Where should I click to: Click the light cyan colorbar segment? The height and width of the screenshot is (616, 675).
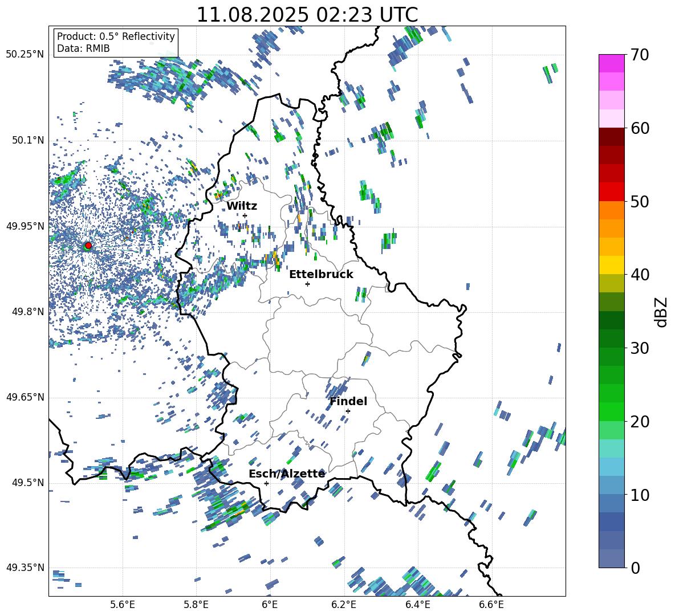tap(611, 448)
